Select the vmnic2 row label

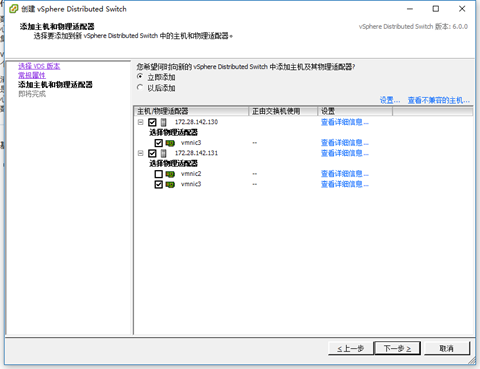click(x=191, y=174)
